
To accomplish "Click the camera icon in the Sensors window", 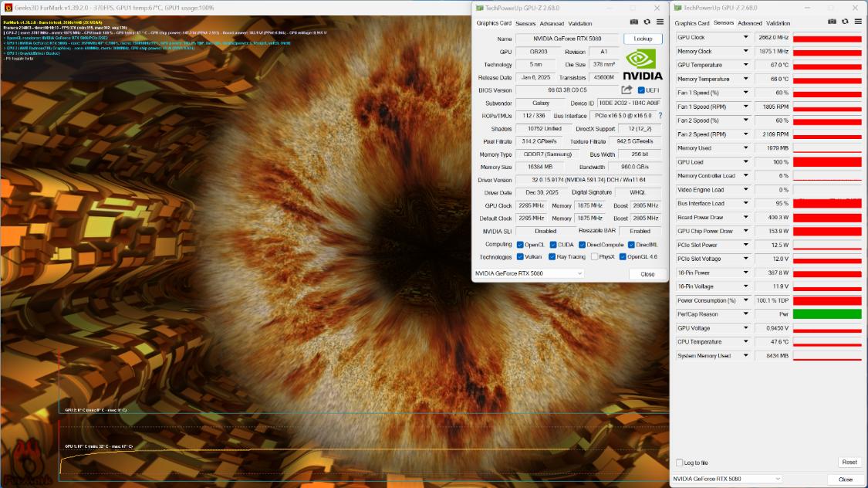I will (x=832, y=22).
